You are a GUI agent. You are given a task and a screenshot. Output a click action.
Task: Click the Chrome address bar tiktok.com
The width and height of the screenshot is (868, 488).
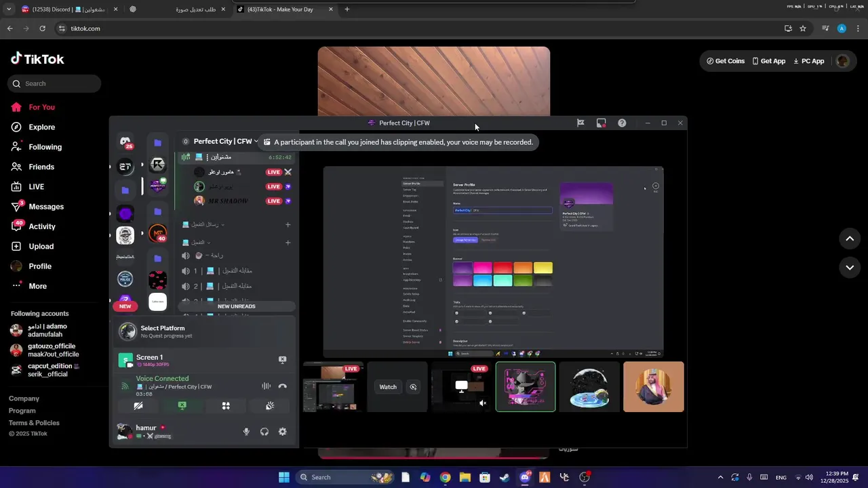tap(85, 28)
